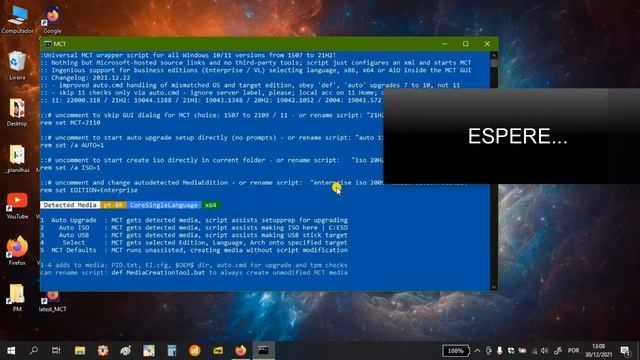
Task: Open the orange gear app on taskbar
Action: click(x=102, y=351)
